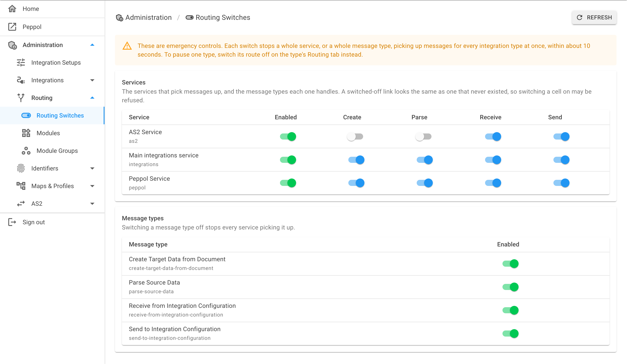
Task: Click the Sign out link
Action: pyautogui.click(x=52, y=222)
